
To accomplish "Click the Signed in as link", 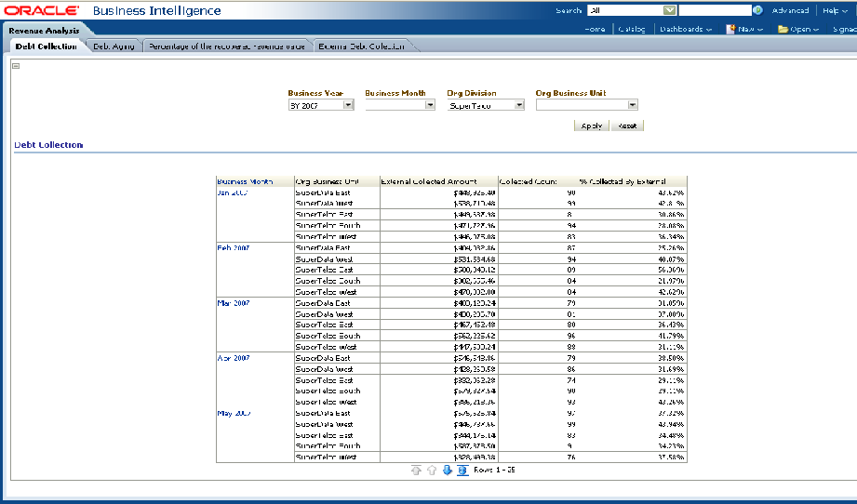I will (844, 29).
